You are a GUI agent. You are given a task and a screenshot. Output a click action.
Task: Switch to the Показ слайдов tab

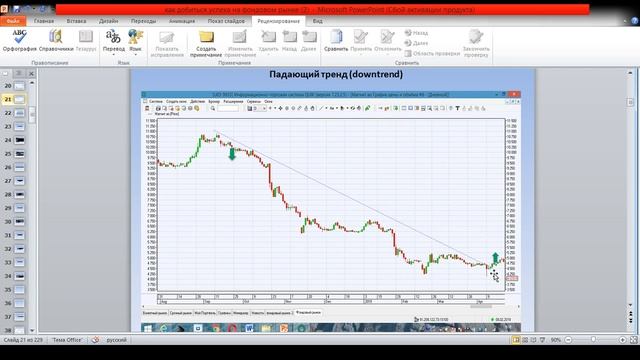click(x=226, y=21)
